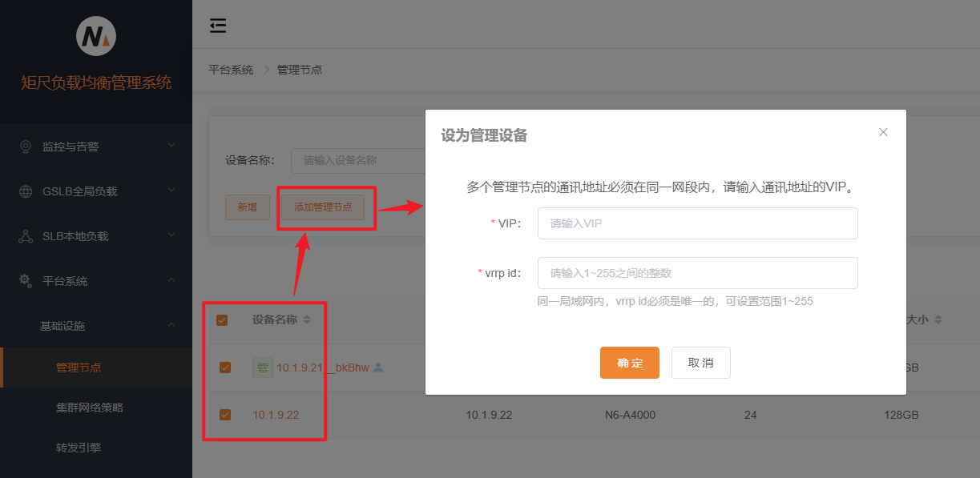This screenshot has height=478, width=980.
Task: Click the 确定 confirm button in the dialog
Action: click(x=630, y=363)
